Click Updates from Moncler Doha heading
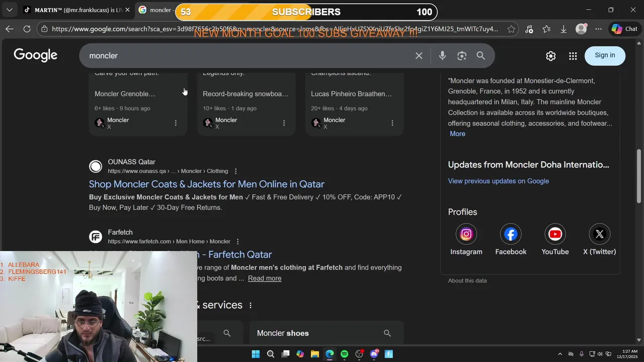This screenshot has height=362, width=644. [528, 165]
